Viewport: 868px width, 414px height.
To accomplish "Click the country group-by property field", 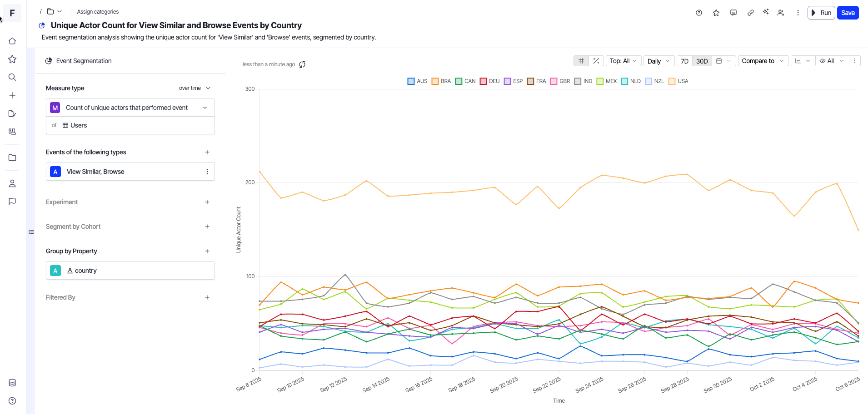I will coord(130,271).
